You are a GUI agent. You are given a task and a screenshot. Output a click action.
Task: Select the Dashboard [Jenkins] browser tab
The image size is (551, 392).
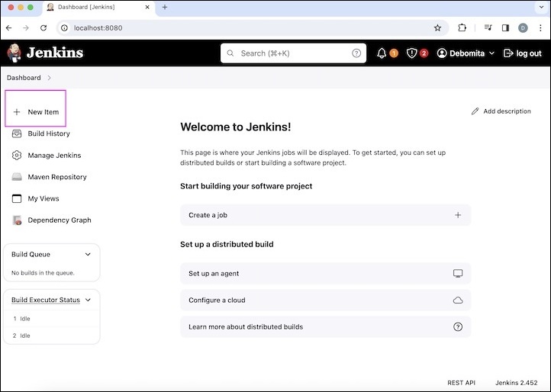click(99, 7)
